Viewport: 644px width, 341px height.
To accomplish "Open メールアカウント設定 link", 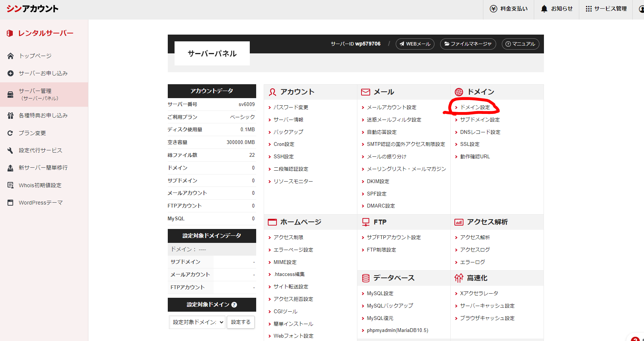I will pos(392,108).
